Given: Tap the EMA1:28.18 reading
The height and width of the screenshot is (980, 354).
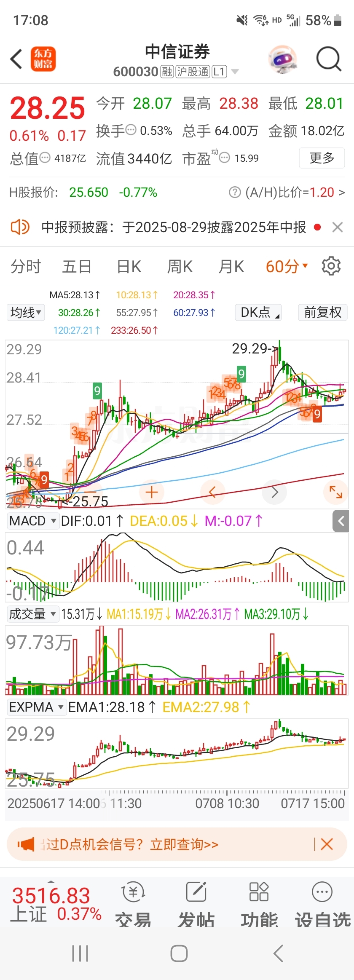Looking at the screenshot, I should click(112, 707).
